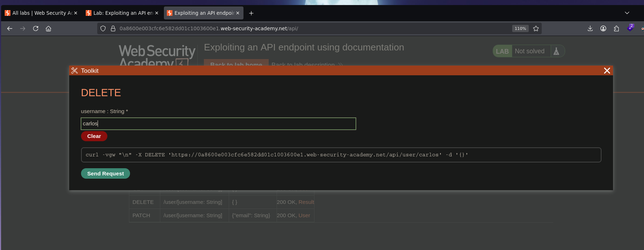Click the green LAB badge

pyautogui.click(x=502, y=51)
